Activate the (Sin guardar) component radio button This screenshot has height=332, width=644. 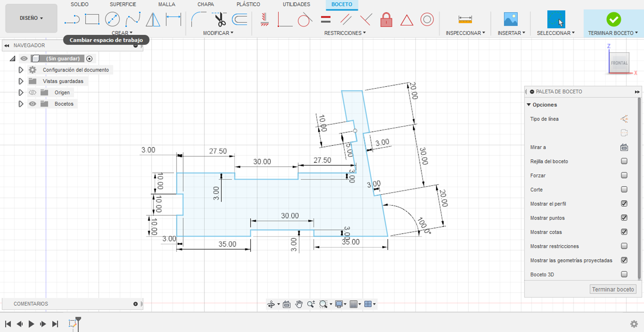pos(89,59)
